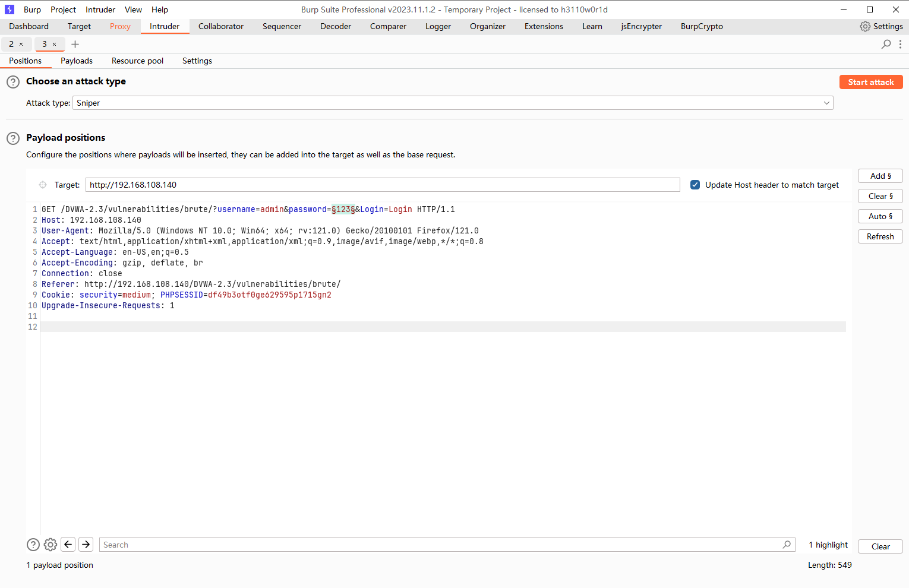Image resolution: width=909 pixels, height=588 pixels.
Task: Switch to the Sequencer tab
Action: coord(282,26)
